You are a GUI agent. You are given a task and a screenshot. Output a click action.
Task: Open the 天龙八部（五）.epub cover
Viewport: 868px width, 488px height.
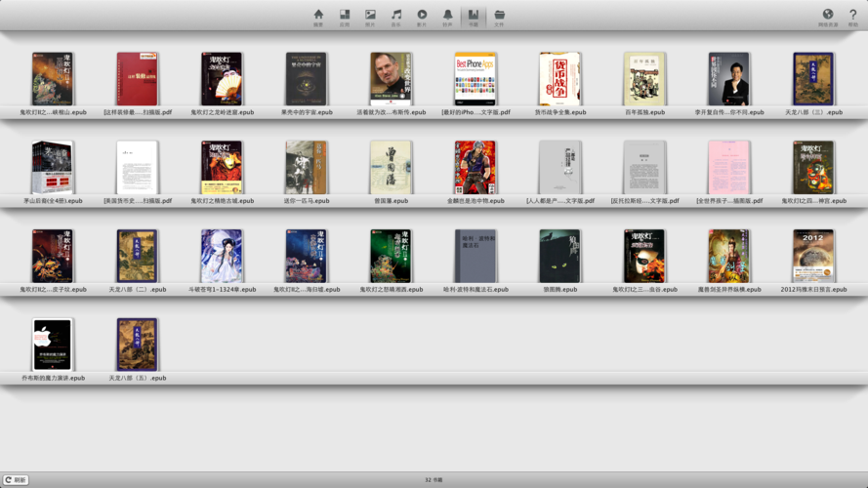point(138,345)
